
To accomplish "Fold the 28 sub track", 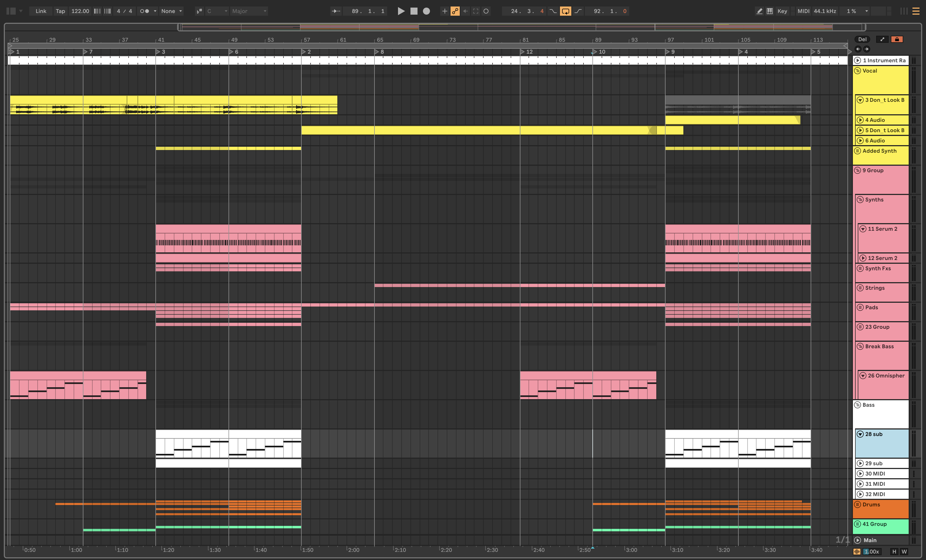I will (x=860, y=434).
